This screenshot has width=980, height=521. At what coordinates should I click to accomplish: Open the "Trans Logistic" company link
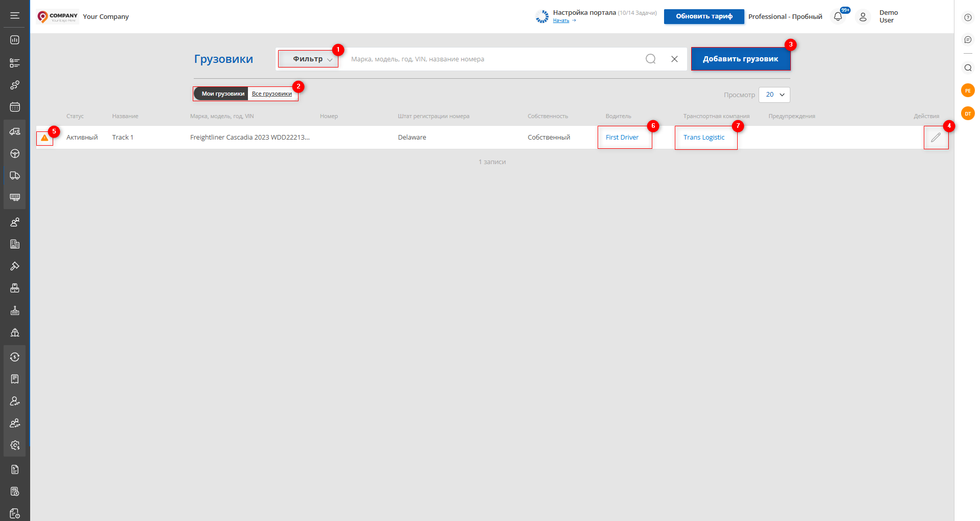point(703,138)
